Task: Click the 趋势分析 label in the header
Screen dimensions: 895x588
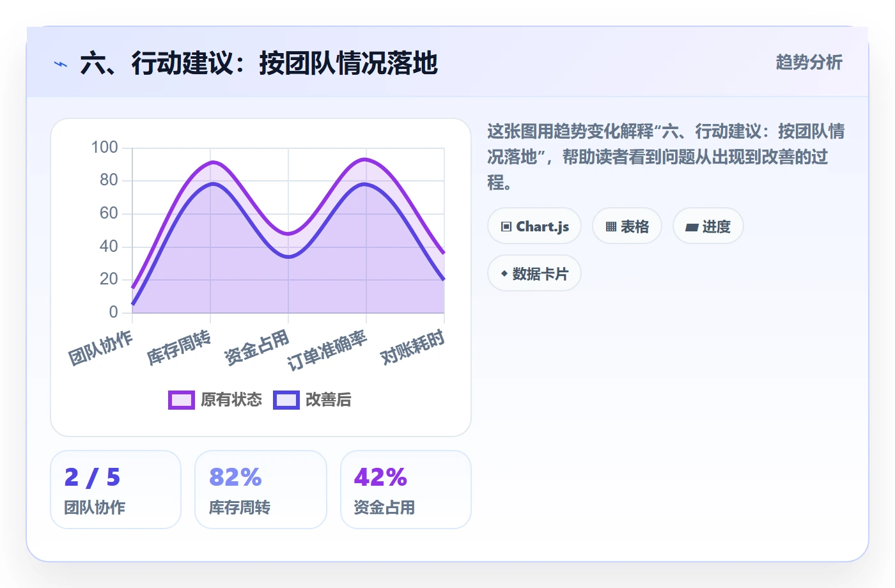Action: pos(809,62)
